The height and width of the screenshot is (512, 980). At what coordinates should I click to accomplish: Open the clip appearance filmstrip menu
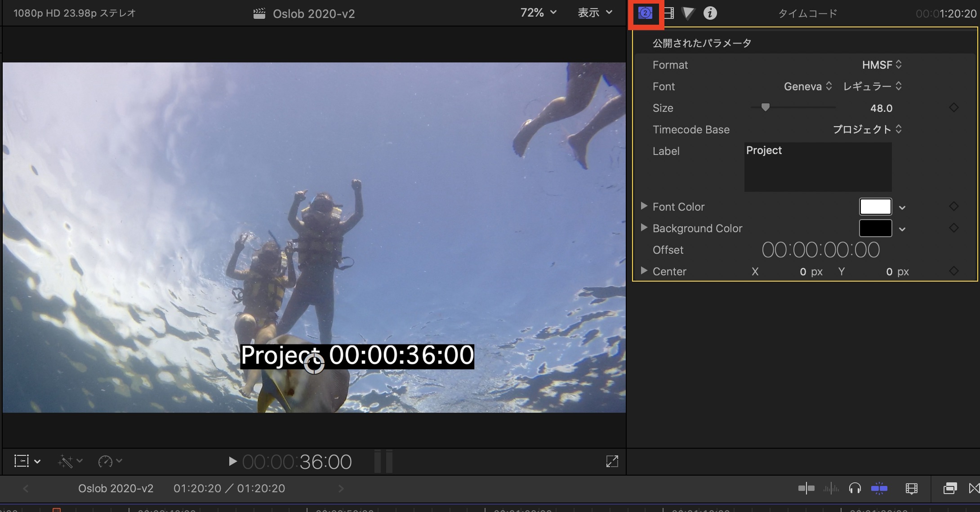click(x=911, y=488)
